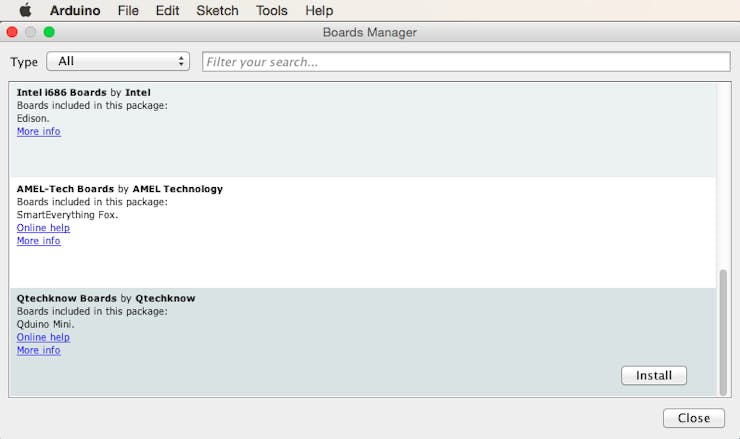Open Online help link for AMEL-Tech Boards
740x439 pixels.
(43, 228)
